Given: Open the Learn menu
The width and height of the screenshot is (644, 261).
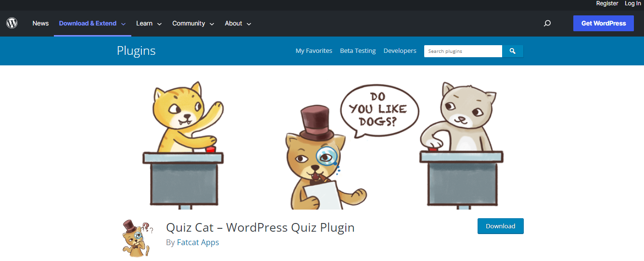Looking at the screenshot, I should pos(144,23).
